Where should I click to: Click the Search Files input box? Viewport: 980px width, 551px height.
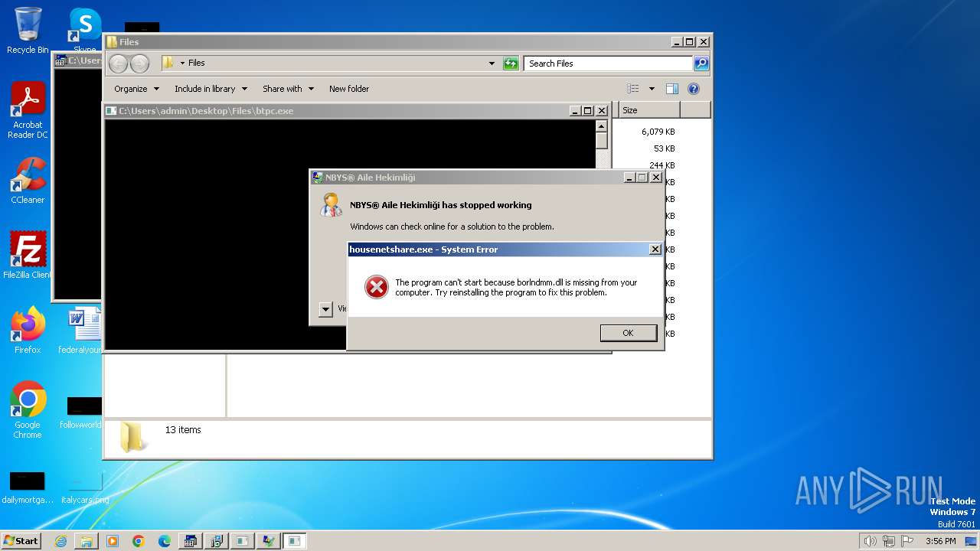coord(609,64)
